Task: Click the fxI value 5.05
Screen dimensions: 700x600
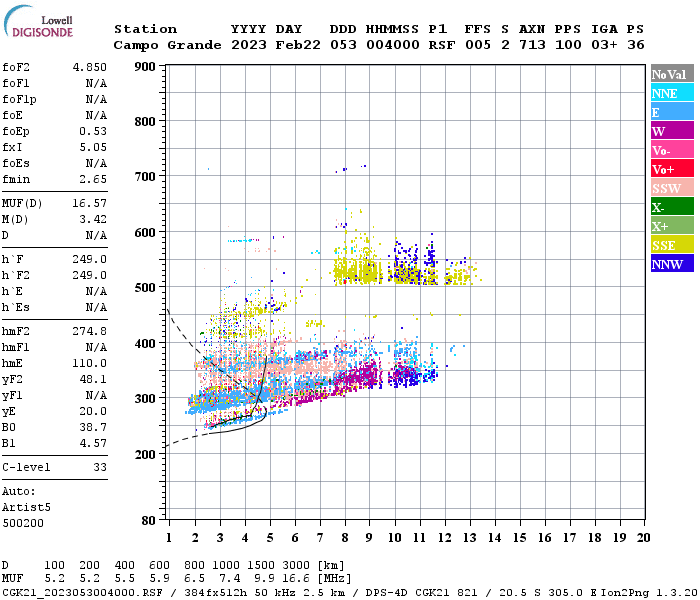Action: (x=93, y=147)
